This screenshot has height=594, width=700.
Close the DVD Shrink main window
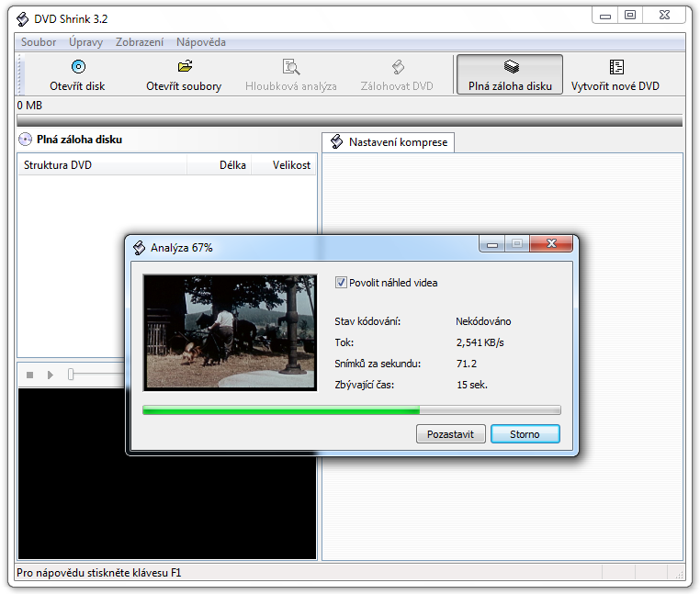click(664, 16)
